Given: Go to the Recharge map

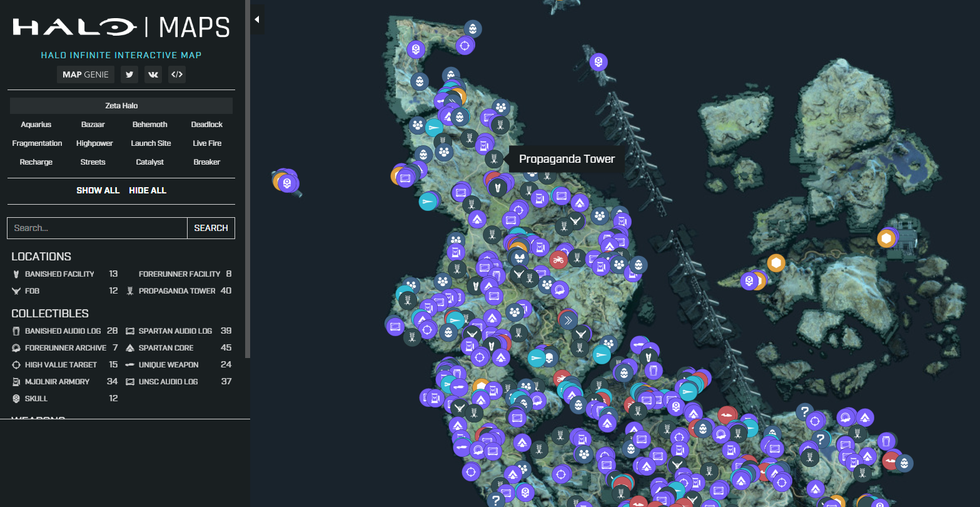Looking at the screenshot, I should coord(36,162).
